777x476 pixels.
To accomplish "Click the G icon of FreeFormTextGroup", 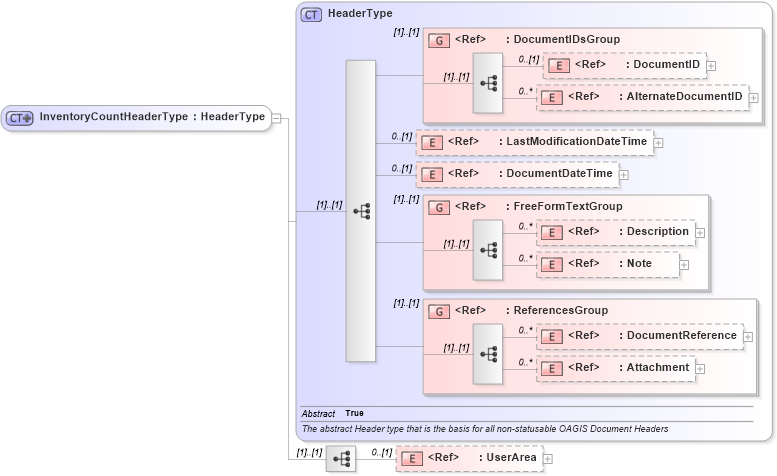I will [439, 207].
